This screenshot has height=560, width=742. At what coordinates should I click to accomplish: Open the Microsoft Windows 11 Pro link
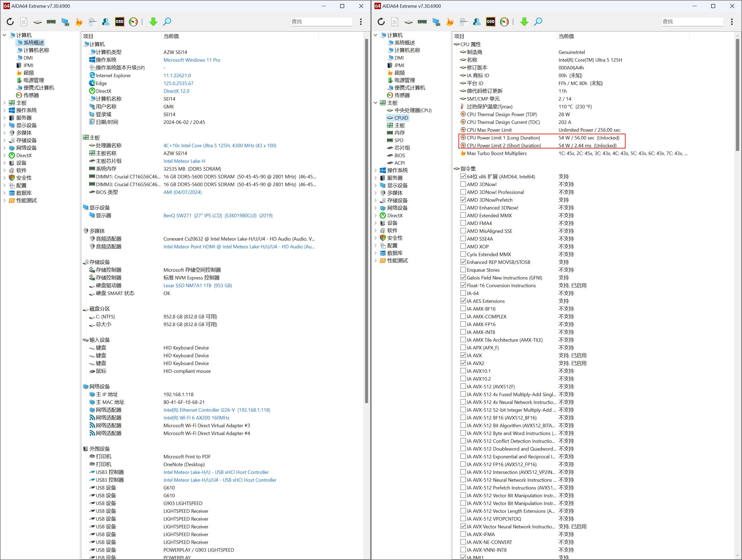coord(192,60)
